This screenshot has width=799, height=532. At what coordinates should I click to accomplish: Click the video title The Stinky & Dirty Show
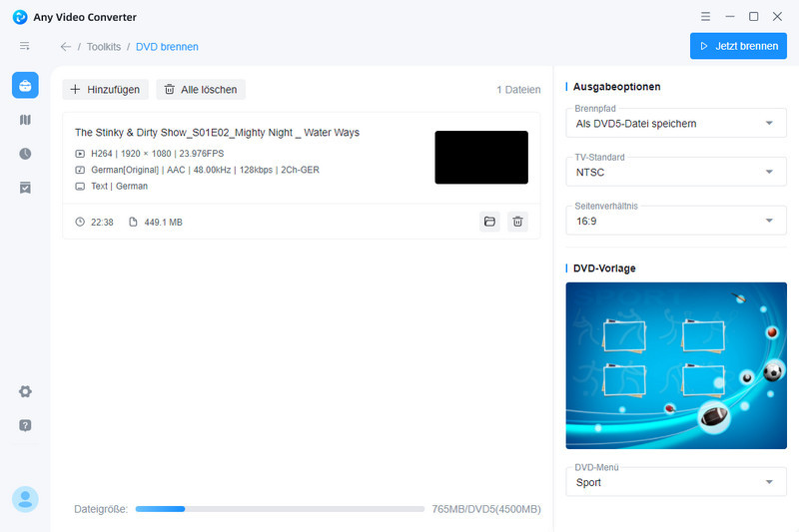(x=217, y=133)
